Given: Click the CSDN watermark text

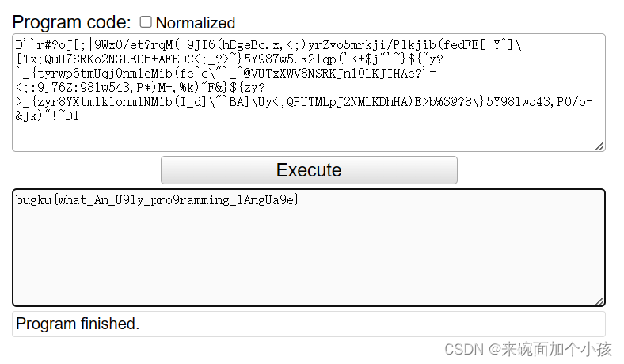Looking at the screenshot, I should point(527,349).
